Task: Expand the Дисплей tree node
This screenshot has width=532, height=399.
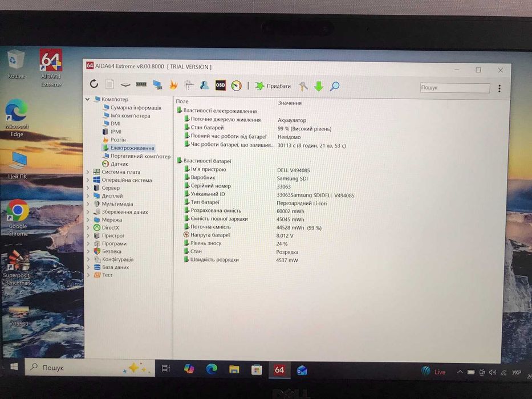Action: (x=88, y=196)
